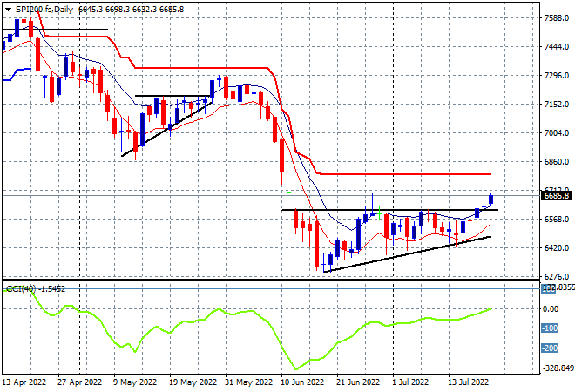Click the 6568.0 price axis label
Viewport: 575px width, 392px height.
tap(557, 220)
